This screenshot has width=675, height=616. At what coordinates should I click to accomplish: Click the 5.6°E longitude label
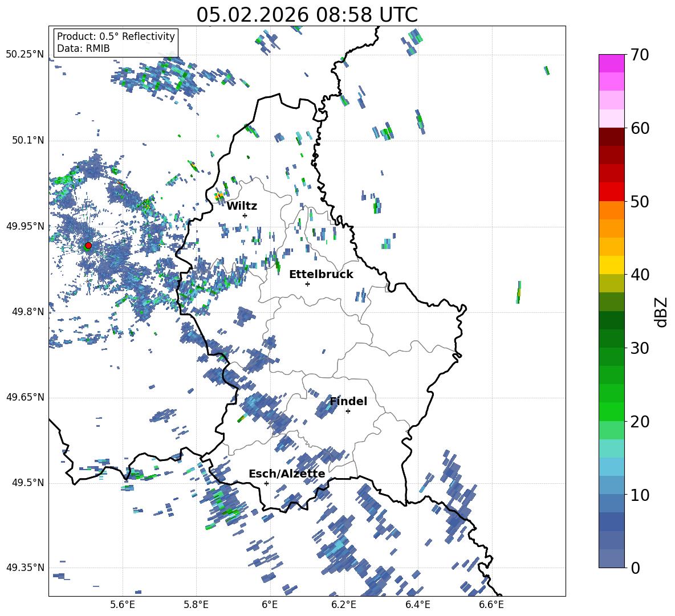point(123,605)
